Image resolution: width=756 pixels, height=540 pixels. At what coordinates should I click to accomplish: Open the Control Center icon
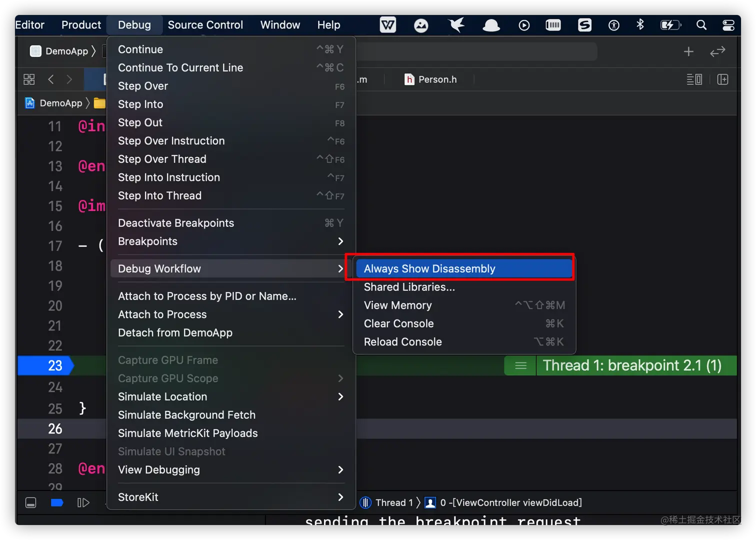point(728,25)
